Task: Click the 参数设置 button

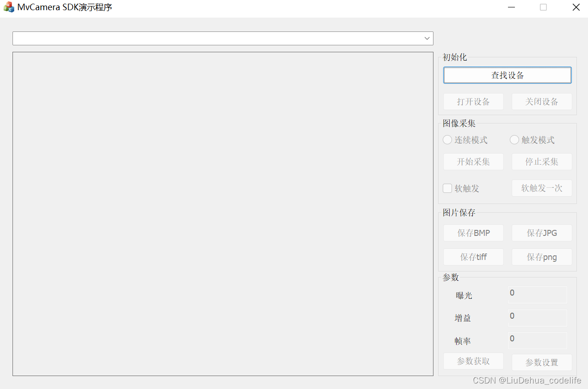Action: coord(542,363)
